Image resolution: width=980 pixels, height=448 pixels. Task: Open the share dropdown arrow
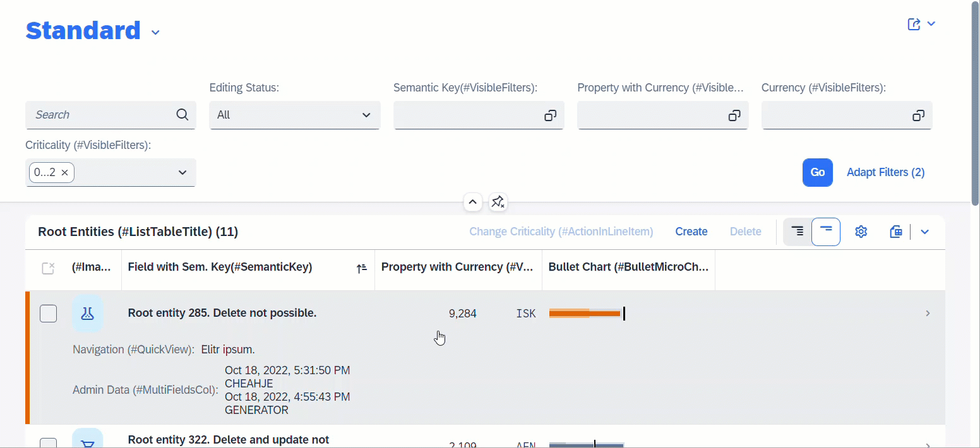931,24
